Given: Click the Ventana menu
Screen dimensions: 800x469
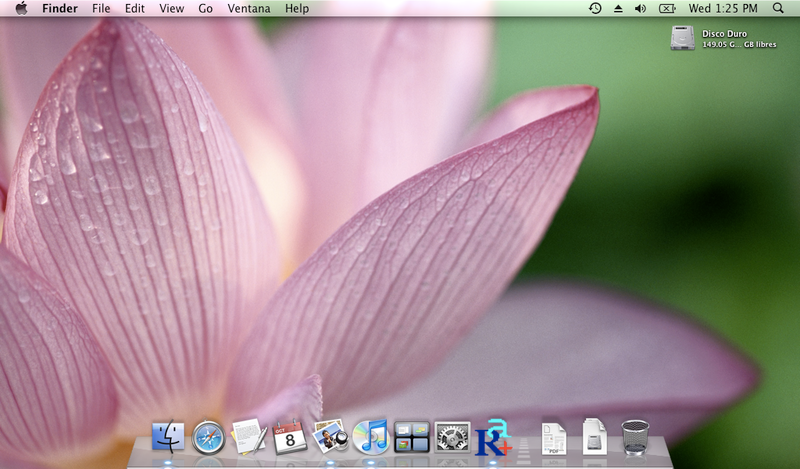Looking at the screenshot, I should [x=248, y=8].
